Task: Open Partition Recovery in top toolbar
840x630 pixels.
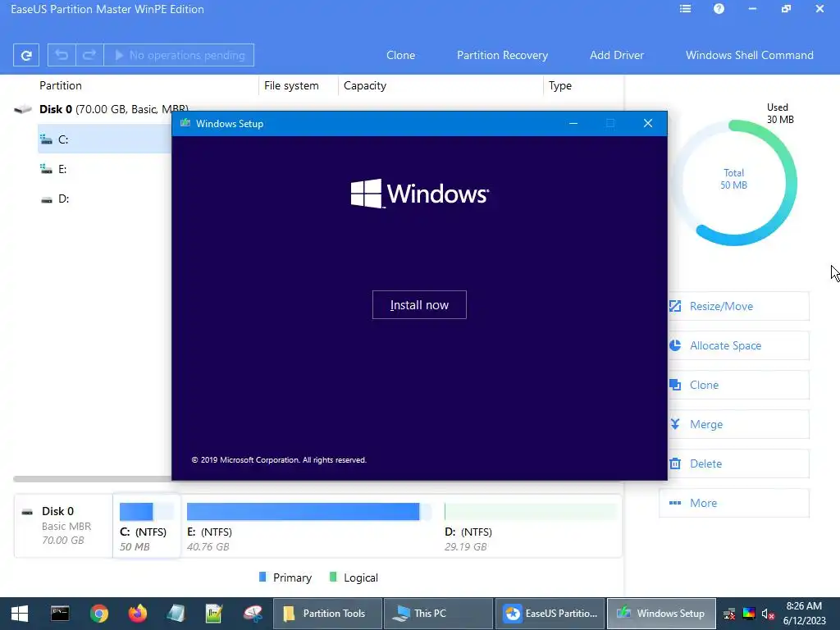Action: pyautogui.click(x=503, y=55)
